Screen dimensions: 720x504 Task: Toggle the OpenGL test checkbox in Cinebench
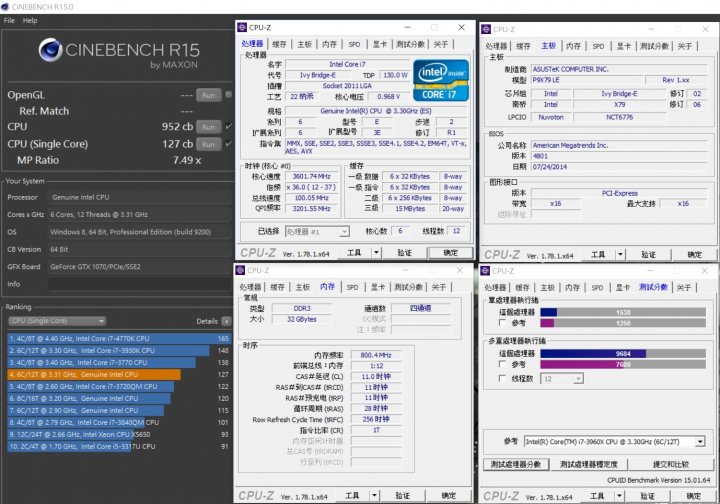[x=229, y=95]
